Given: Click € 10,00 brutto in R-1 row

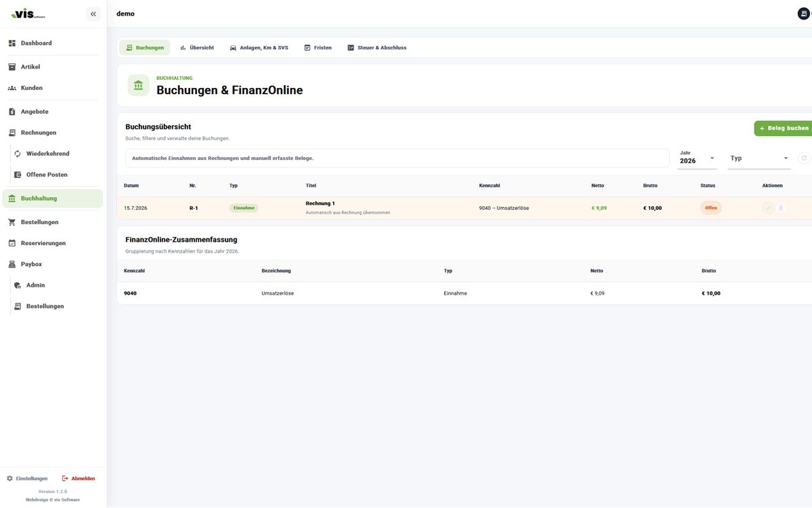Looking at the screenshot, I should pyautogui.click(x=652, y=208).
